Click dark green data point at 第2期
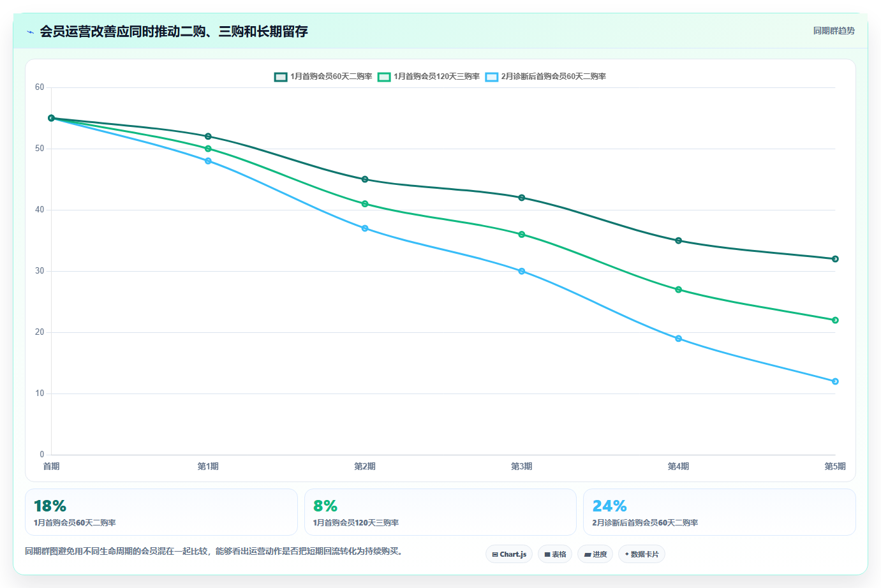The height and width of the screenshot is (588, 881). coord(365,179)
